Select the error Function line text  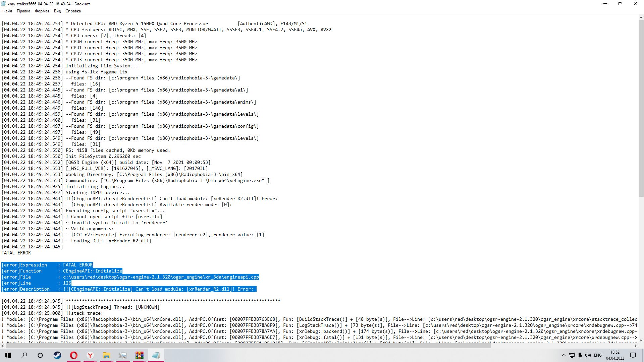click(62, 271)
